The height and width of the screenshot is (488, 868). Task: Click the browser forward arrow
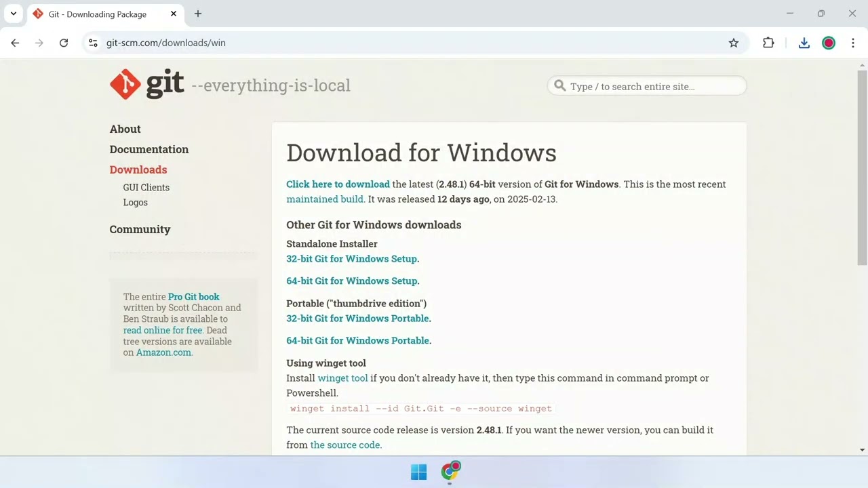pyautogui.click(x=39, y=43)
